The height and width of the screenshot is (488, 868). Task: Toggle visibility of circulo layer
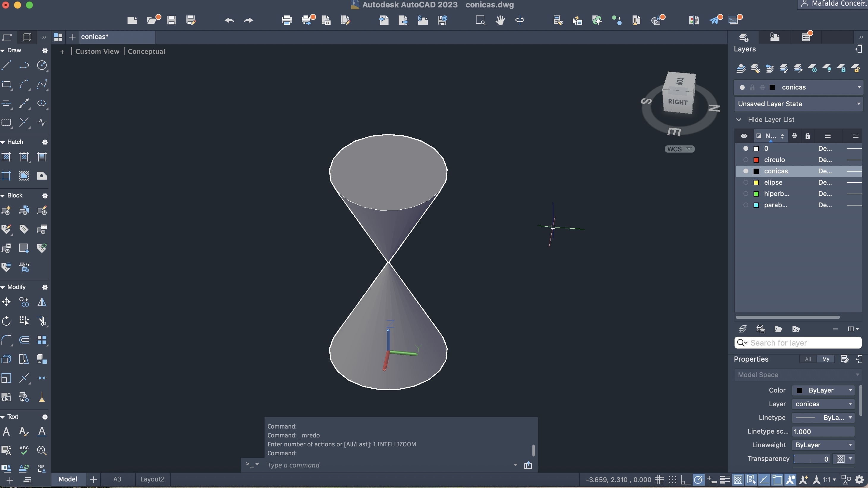(746, 160)
